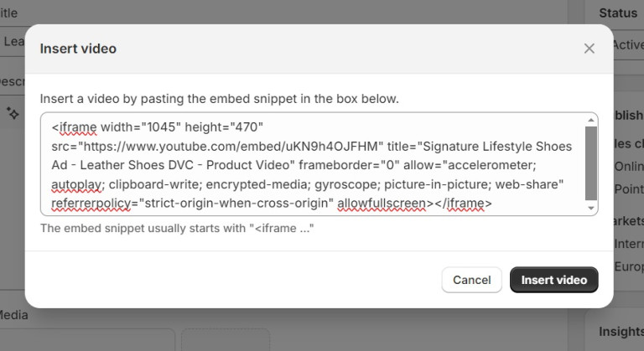Place cursor on the underlined autoplay word
The height and width of the screenshot is (351, 644).
coord(76,184)
